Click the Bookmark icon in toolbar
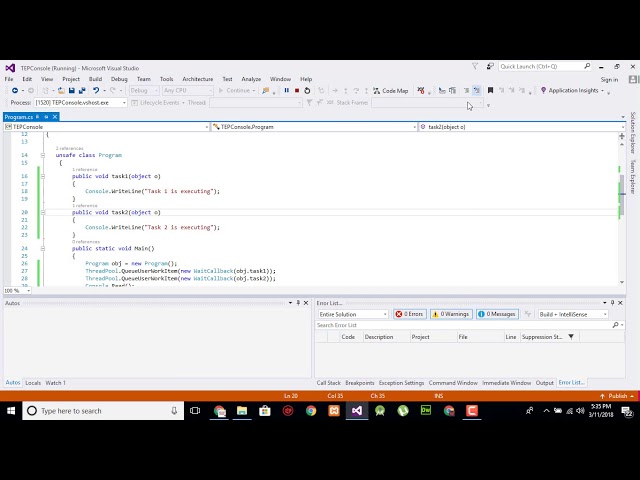The image size is (640, 480). coord(490,91)
